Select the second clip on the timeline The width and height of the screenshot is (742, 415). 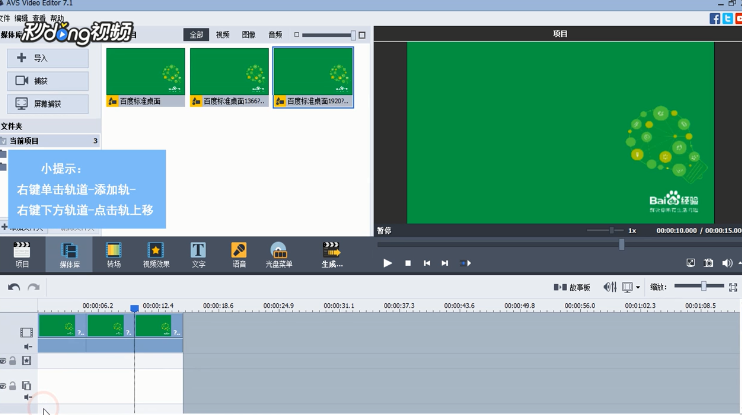[110, 326]
